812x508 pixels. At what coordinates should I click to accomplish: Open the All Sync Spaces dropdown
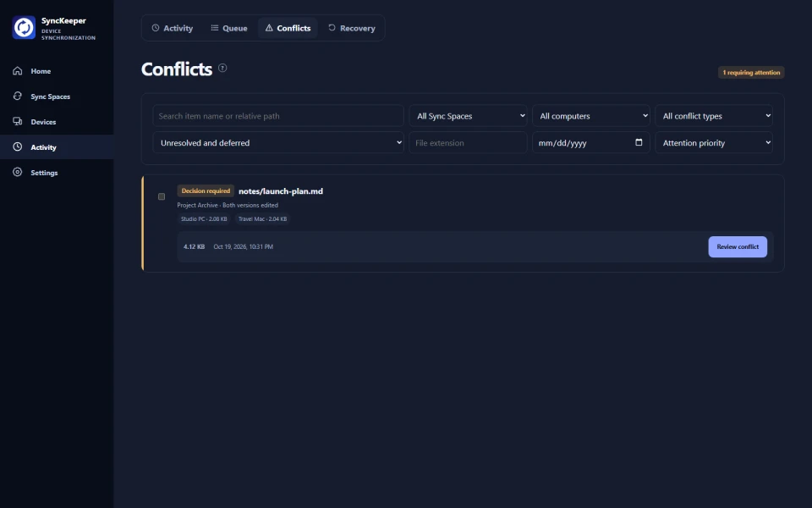[468, 116]
